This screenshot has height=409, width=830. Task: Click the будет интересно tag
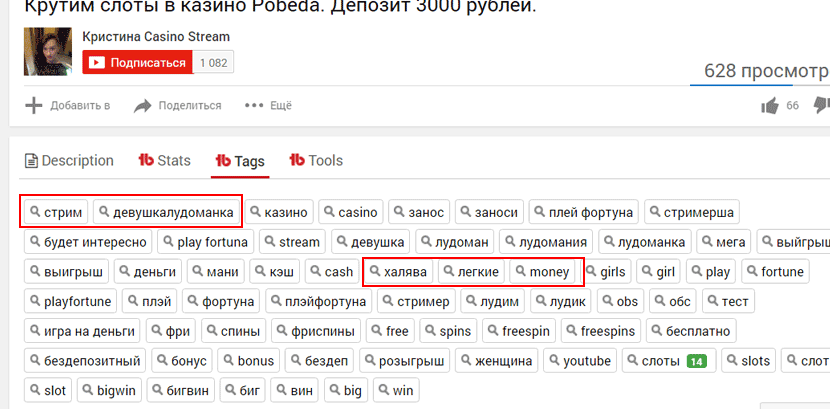(x=88, y=242)
